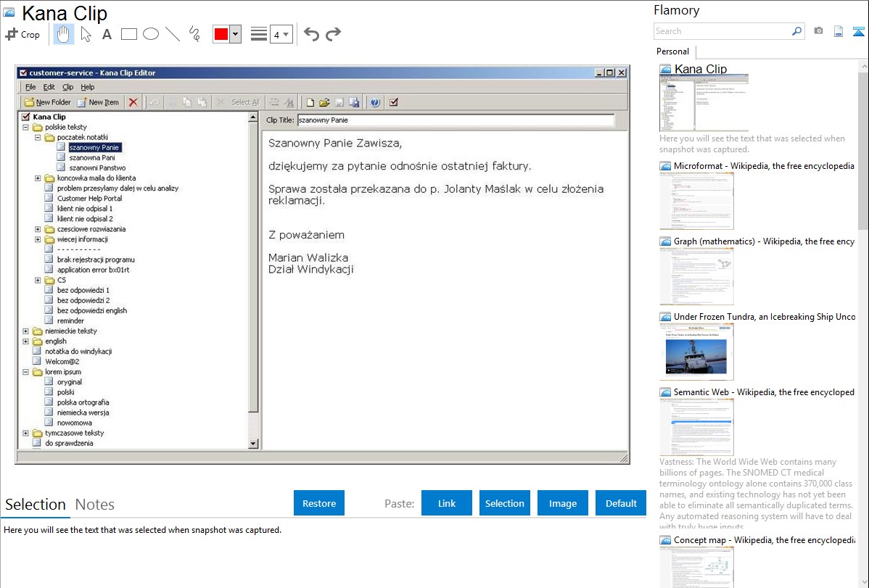Select the arrow pointer tool
869x588 pixels.
pos(86,34)
